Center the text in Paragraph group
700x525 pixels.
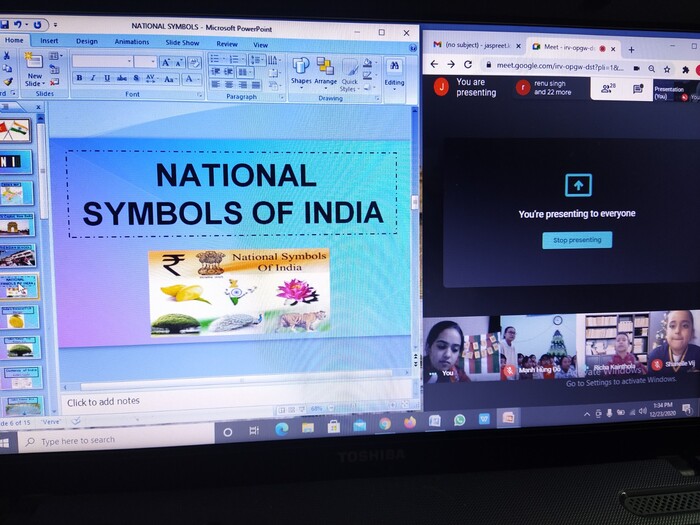pos(229,84)
